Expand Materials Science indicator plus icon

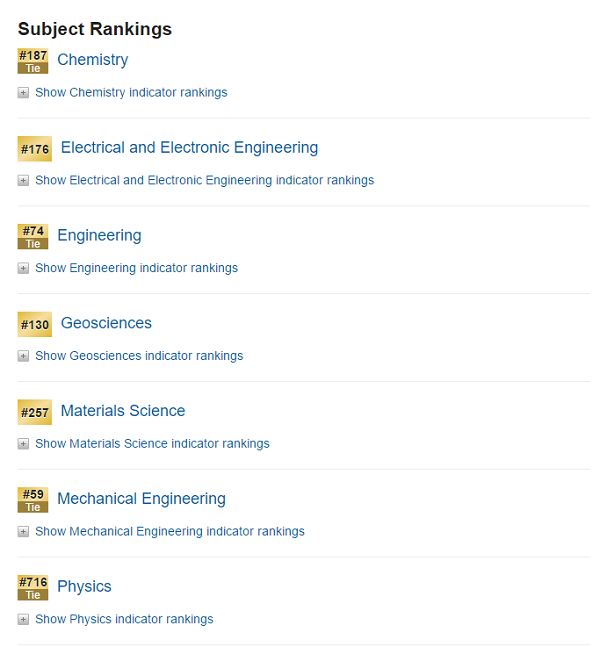pyautogui.click(x=23, y=444)
